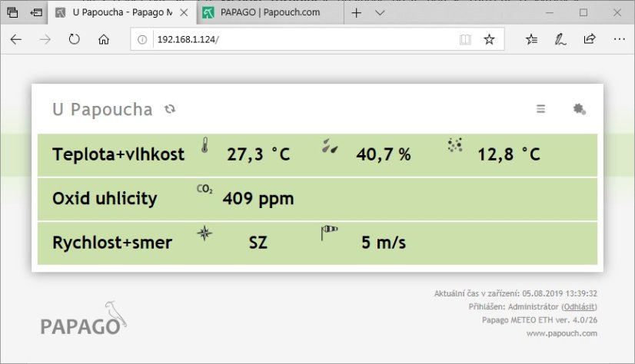
Task: Click the Přihlášen: Administrátor text
Action: (x=514, y=306)
